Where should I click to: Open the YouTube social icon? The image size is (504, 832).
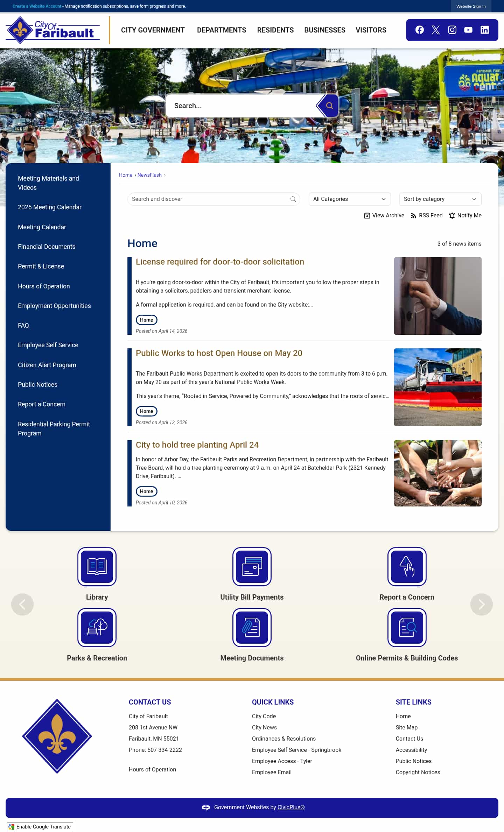(x=468, y=30)
